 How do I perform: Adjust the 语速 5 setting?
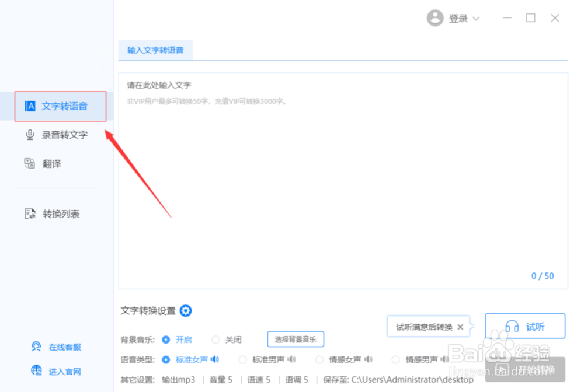click(x=258, y=380)
